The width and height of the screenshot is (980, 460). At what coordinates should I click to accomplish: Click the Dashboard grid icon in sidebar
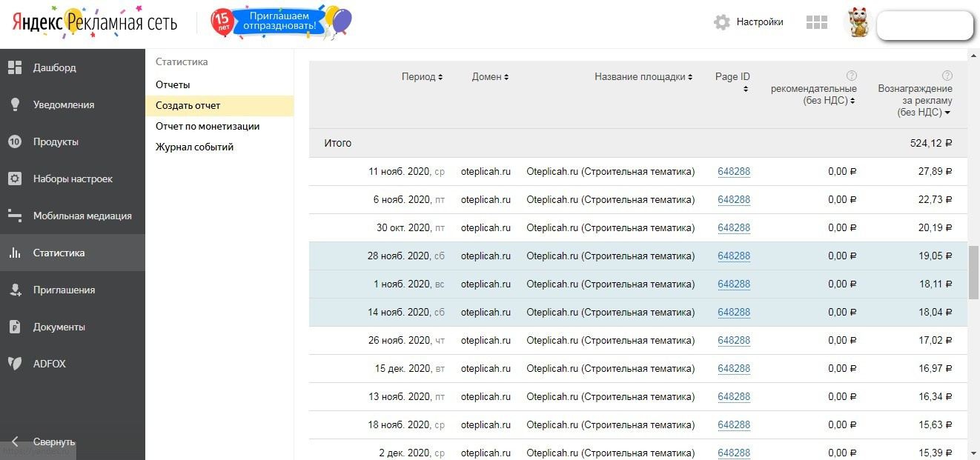coord(15,67)
